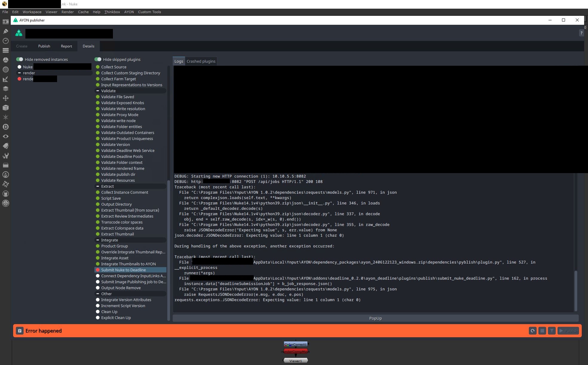Click the PopUp button below the logs
The width and height of the screenshot is (588, 365).
tap(375, 318)
